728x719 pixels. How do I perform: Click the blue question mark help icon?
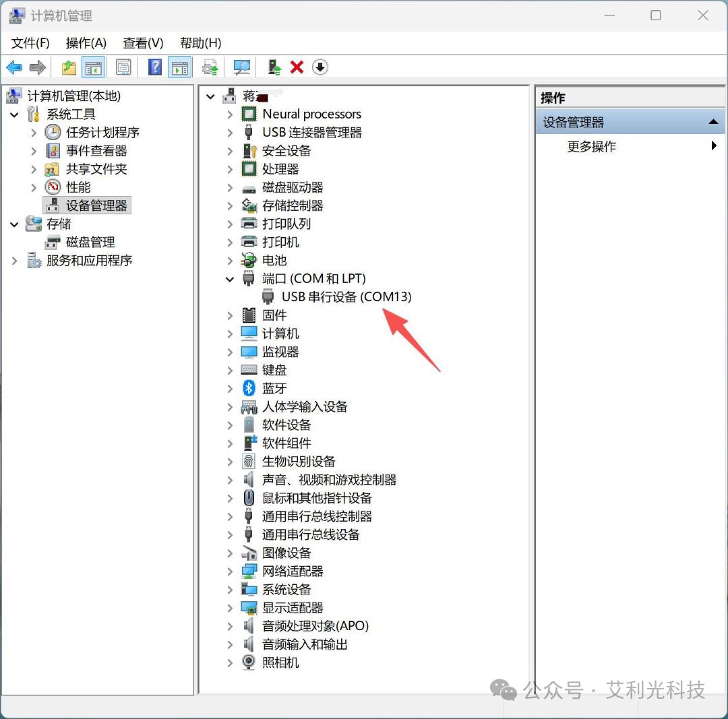pos(154,68)
